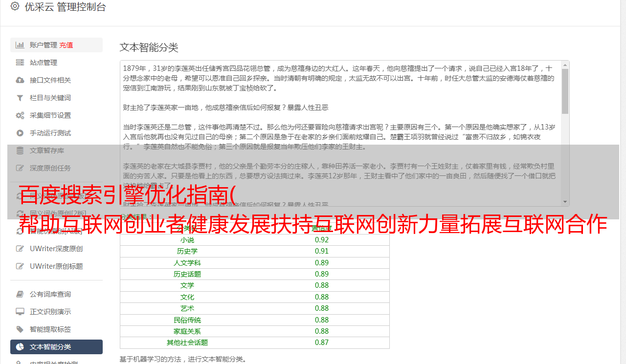Select the 文学 category cell
The image size is (626, 364).
coord(187,285)
